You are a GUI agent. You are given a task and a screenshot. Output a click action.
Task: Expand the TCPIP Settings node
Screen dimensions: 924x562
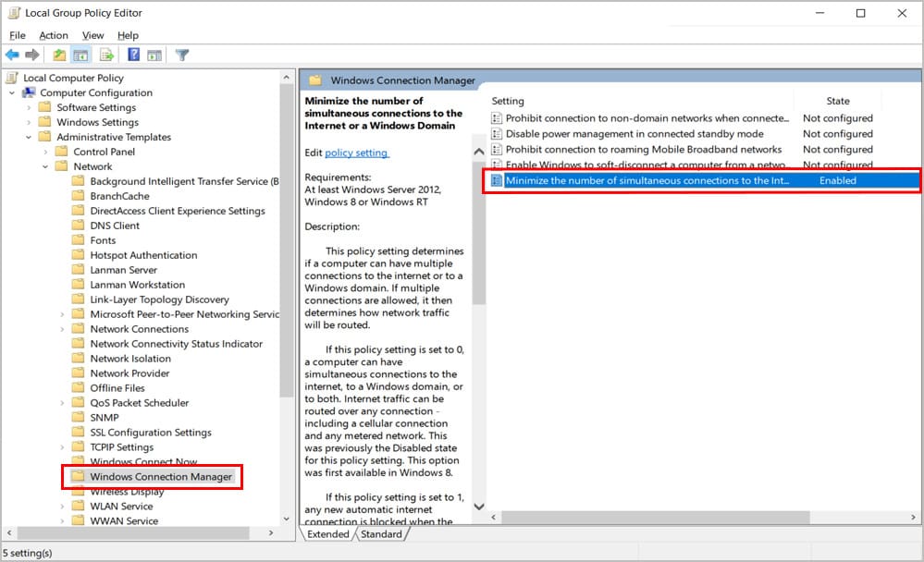tap(62, 447)
